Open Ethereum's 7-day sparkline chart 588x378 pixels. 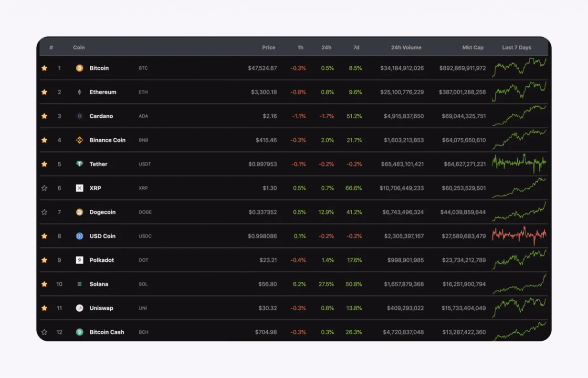click(x=519, y=92)
